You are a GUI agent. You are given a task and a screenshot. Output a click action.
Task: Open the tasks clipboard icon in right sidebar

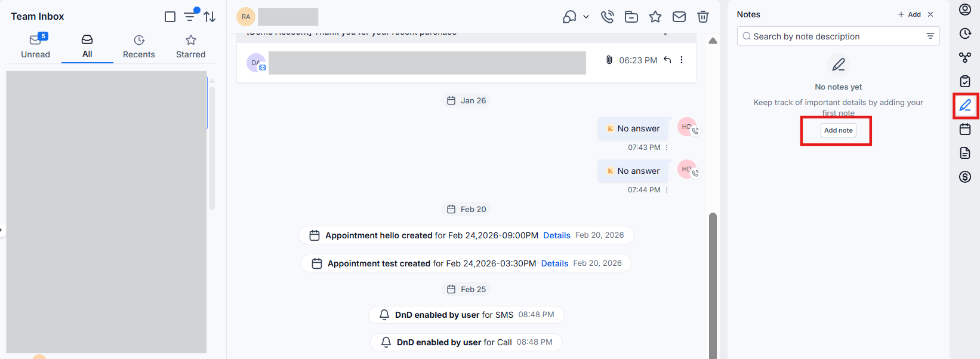coord(965,81)
